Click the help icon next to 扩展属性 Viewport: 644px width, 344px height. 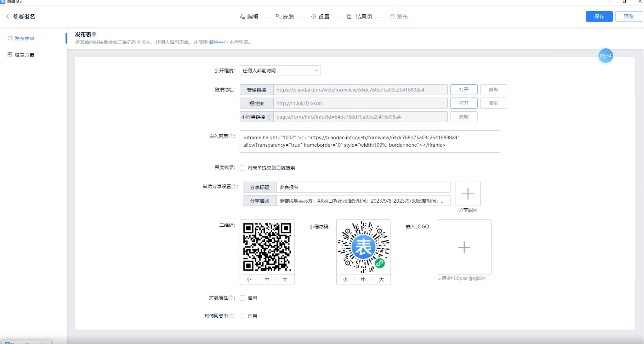(x=231, y=298)
